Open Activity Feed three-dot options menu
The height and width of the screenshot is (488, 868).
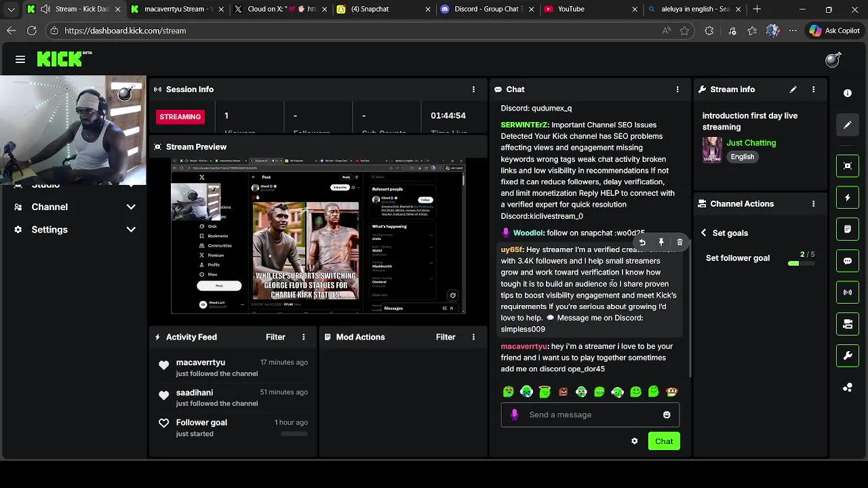click(303, 337)
